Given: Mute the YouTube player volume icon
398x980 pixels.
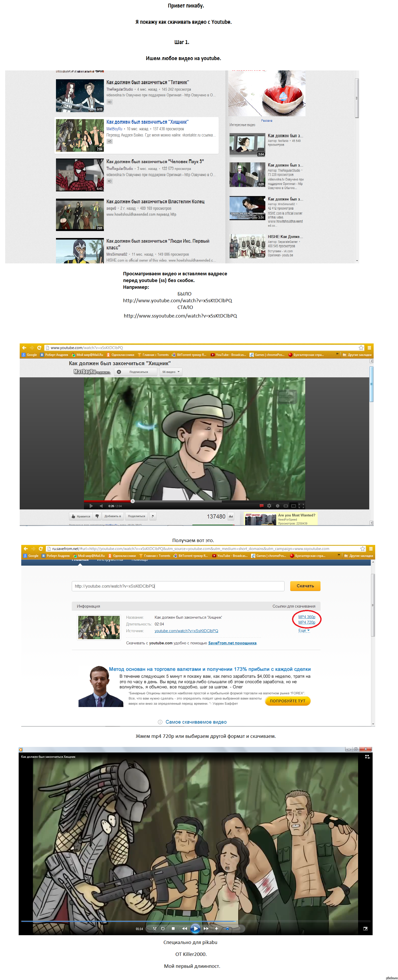Looking at the screenshot, I should point(101,506).
